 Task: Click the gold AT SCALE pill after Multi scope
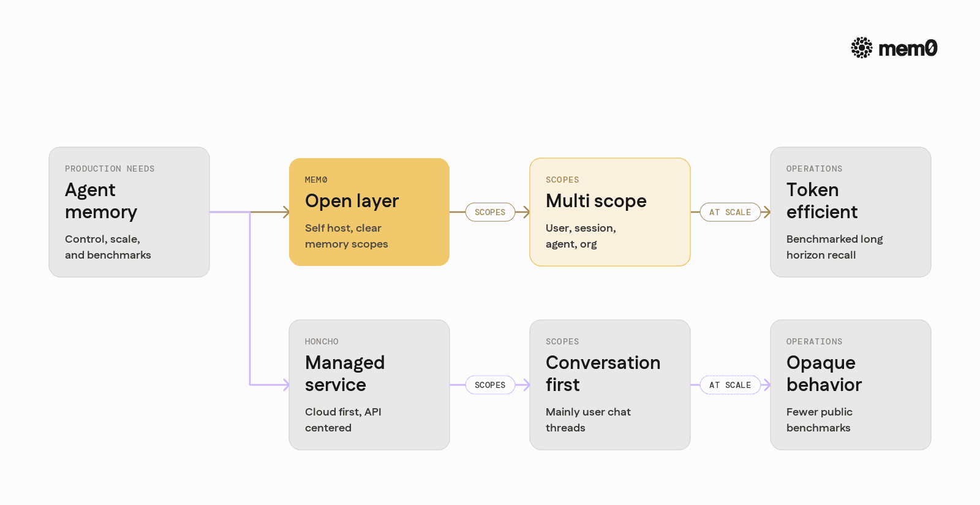730,212
